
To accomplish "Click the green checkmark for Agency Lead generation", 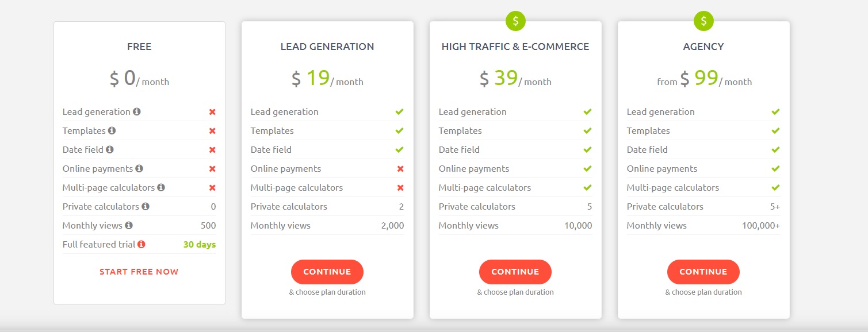I will (776, 111).
